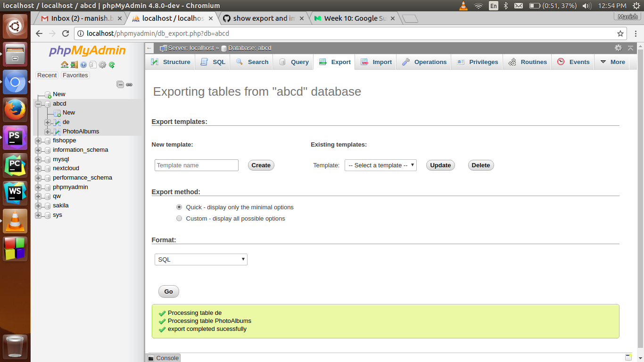Open the phpMyAdmin home icon
Image resolution: width=644 pixels, height=362 pixels.
[x=65, y=65]
